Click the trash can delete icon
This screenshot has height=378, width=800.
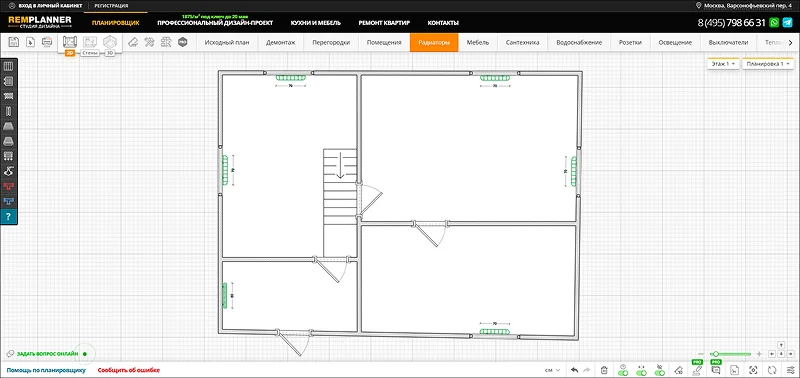pyautogui.click(x=604, y=370)
